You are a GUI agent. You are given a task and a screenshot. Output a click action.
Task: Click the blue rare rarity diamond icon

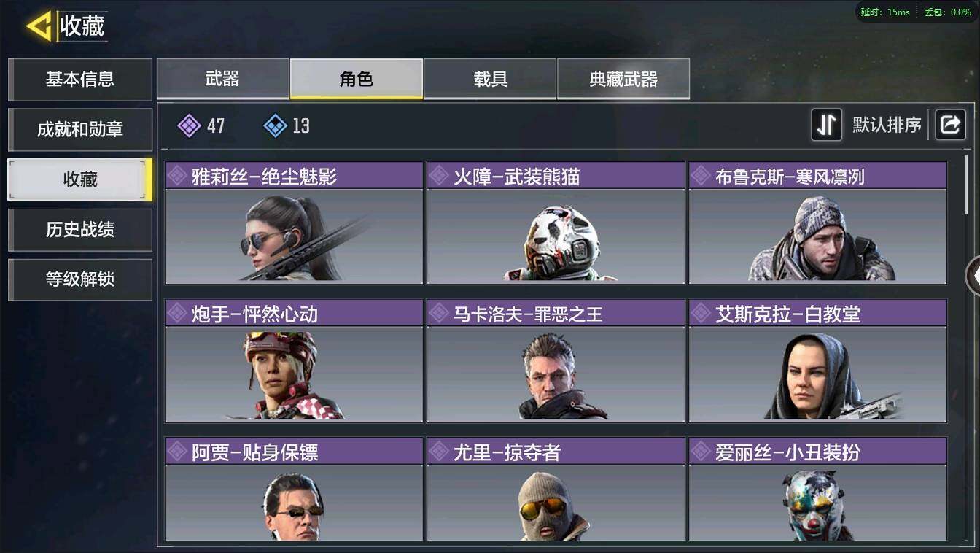click(x=275, y=125)
